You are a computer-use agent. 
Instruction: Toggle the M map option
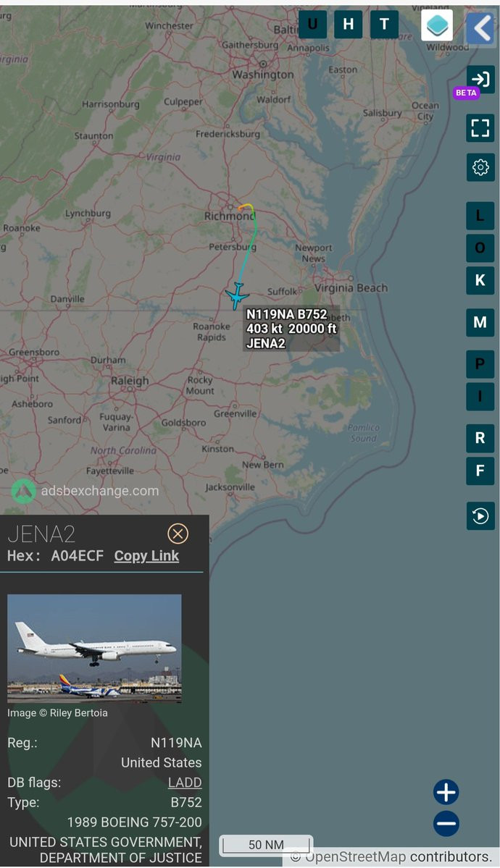pos(480,322)
